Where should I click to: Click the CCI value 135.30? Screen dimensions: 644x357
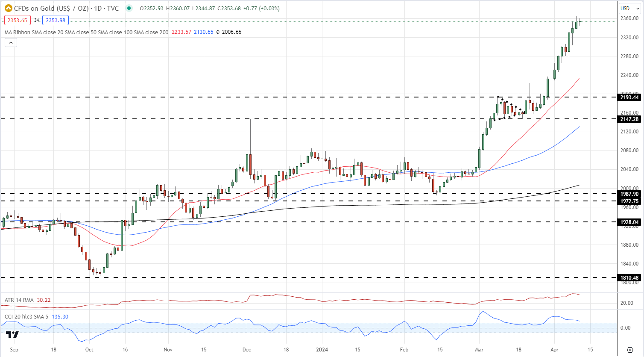[x=60, y=317]
